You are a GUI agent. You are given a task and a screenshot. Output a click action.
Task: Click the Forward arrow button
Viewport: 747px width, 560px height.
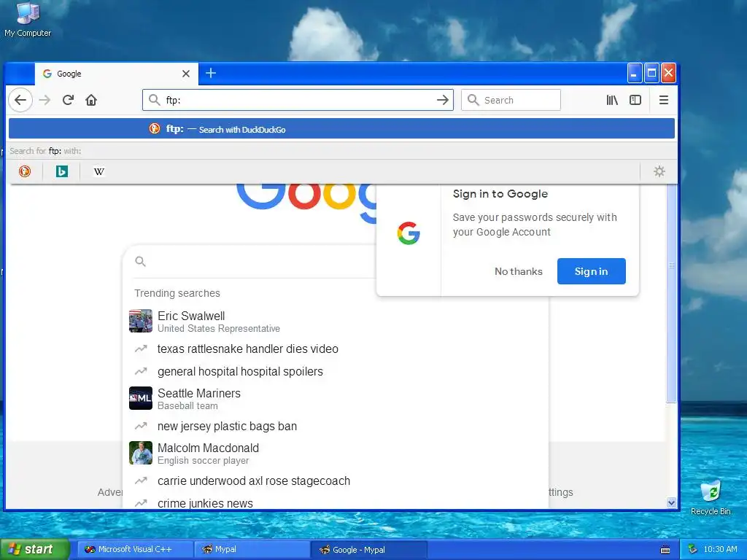coord(44,100)
